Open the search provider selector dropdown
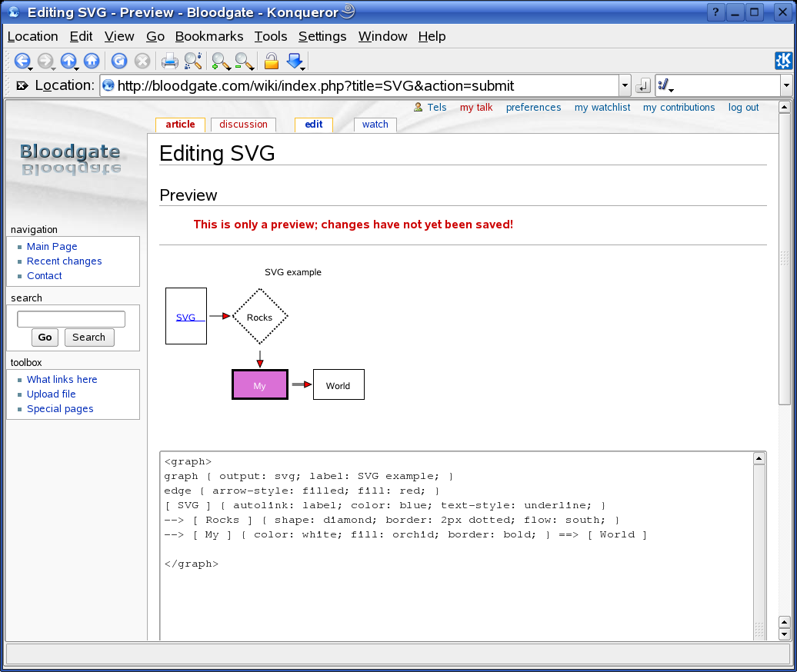This screenshot has height=672, width=797. (x=665, y=85)
